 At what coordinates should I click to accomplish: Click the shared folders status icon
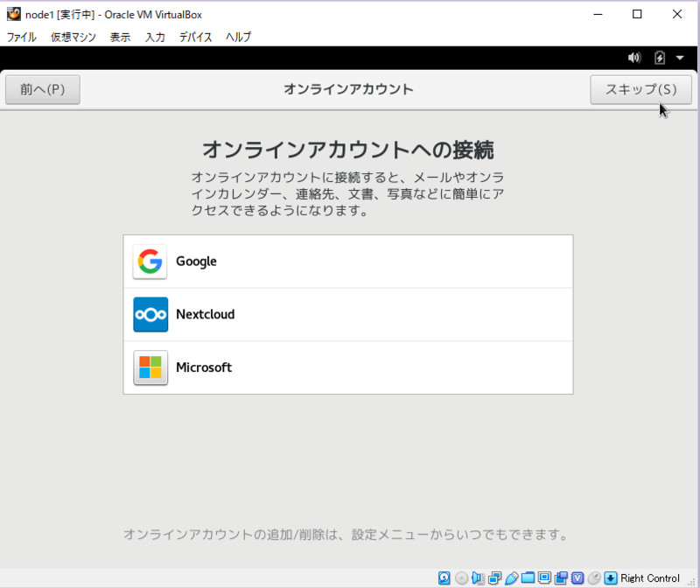coord(528,577)
